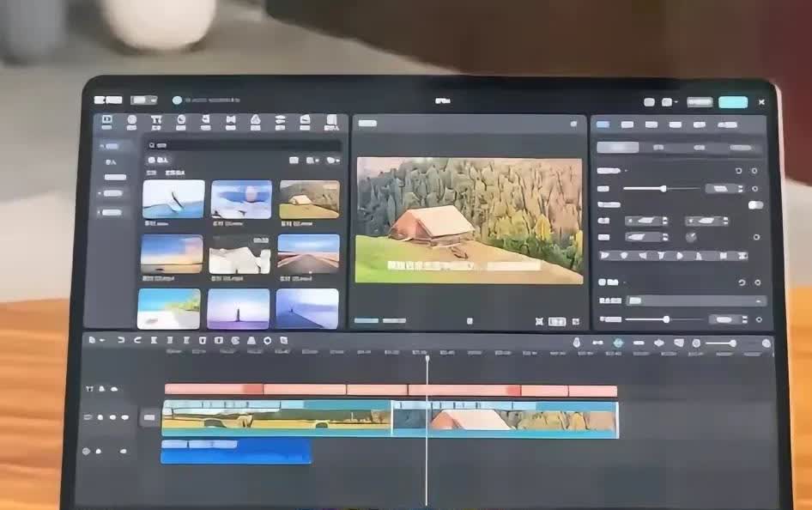Click the Rotate icon in timeline toolbar
The width and height of the screenshot is (812, 510).
pyautogui.click(x=267, y=341)
